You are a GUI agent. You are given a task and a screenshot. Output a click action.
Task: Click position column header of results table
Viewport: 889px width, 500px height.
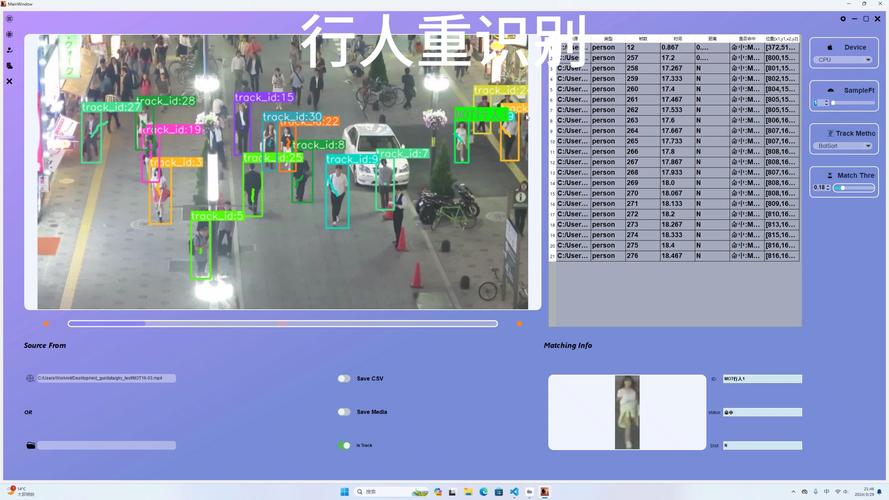click(781, 39)
